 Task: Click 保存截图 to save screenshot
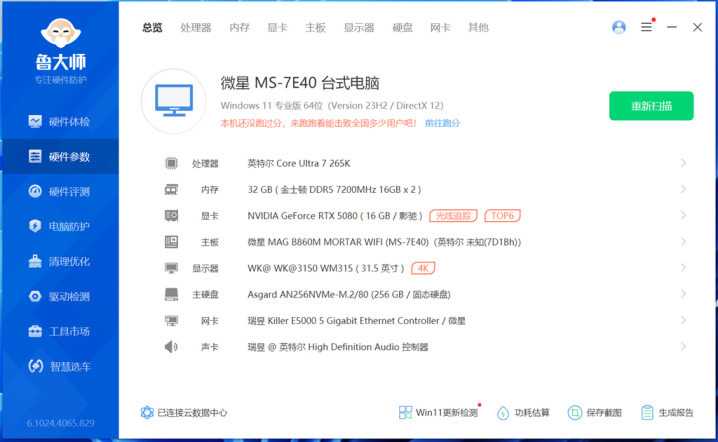click(595, 413)
